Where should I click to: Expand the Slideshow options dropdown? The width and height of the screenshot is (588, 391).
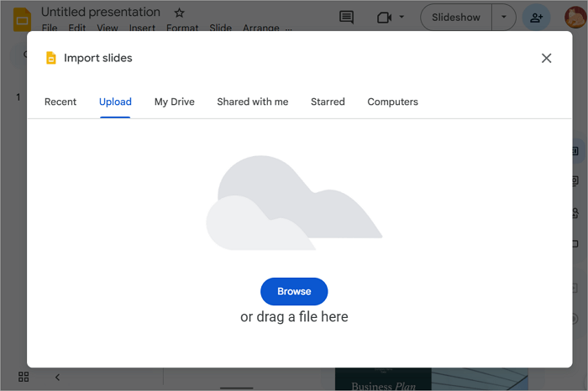point(504,17)
